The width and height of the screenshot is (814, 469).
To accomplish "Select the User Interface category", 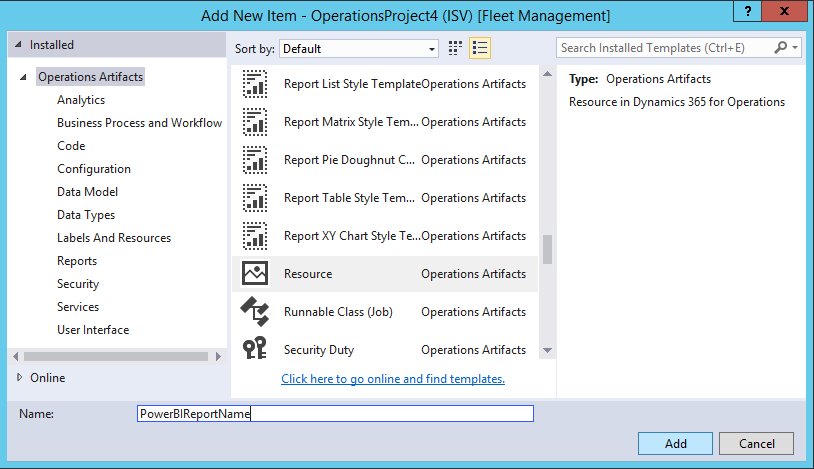I will (93, 330).
